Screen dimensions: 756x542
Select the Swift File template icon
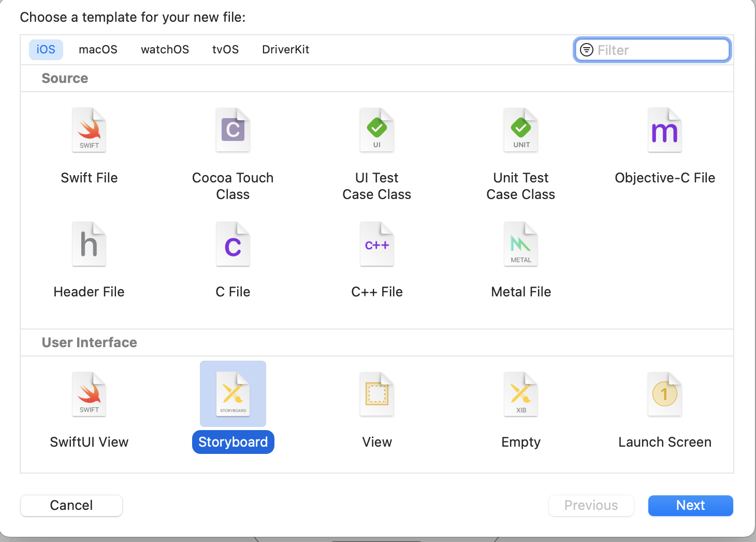(89, 130)
